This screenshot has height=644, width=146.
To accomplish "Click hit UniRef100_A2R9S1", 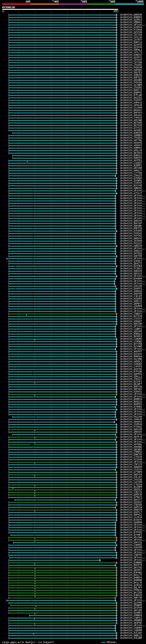I will click(x=131, y=392).
